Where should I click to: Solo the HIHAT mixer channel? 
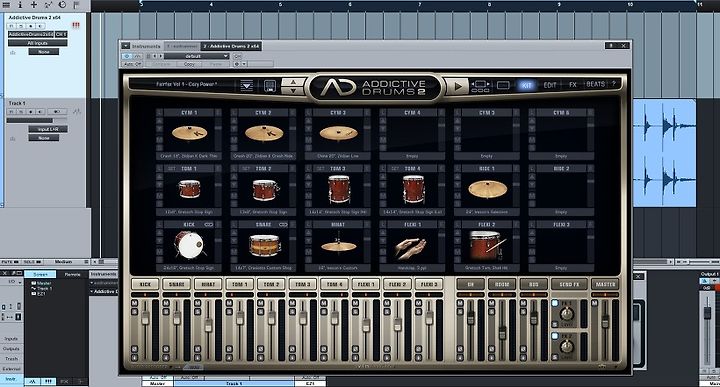(198, 312)
